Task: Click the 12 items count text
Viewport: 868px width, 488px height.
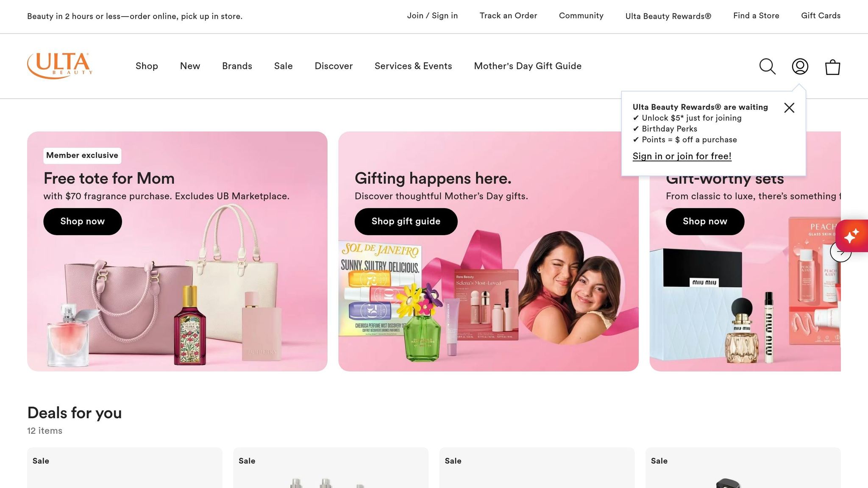Action: 45,431
